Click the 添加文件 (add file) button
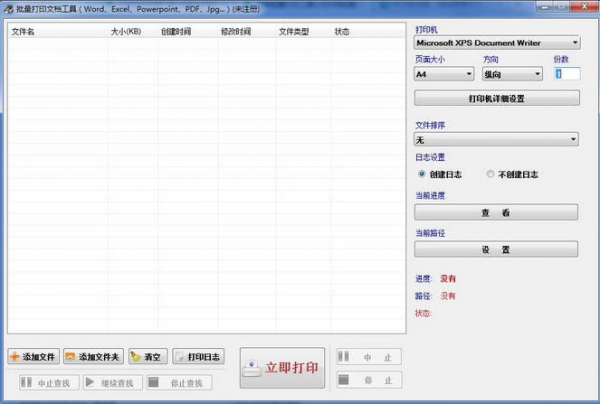The height and width of the screenshot is (404, 600). 34,357
